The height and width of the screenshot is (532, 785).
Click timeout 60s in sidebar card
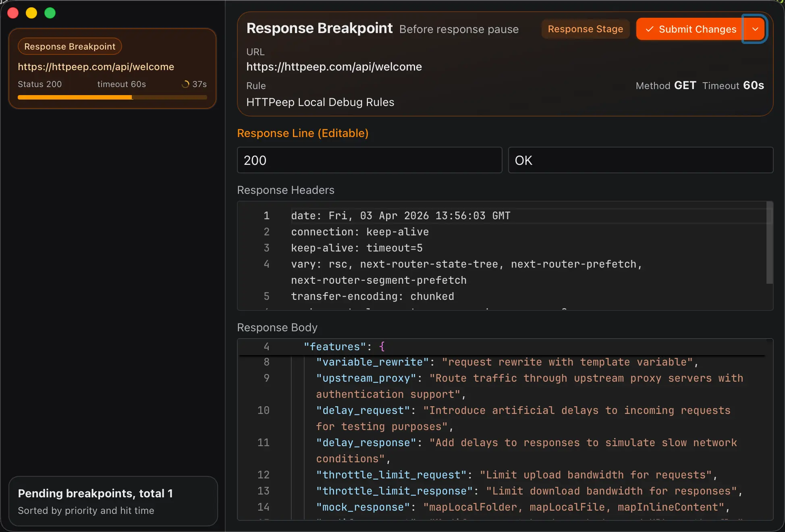122,84
